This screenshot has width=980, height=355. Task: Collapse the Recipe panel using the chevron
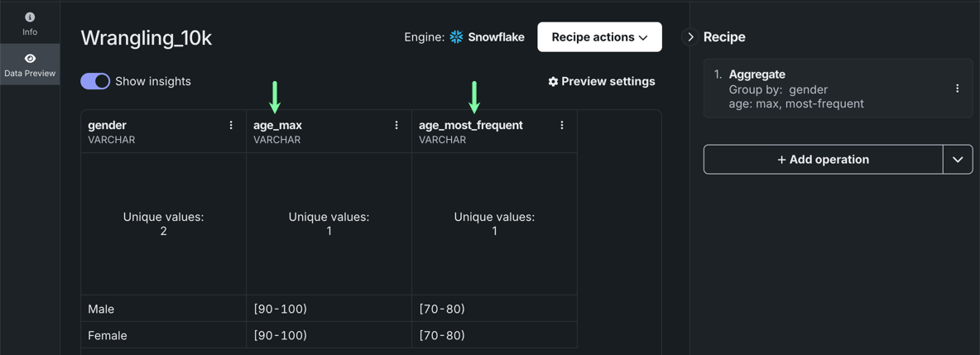click(x=690, y=37)
